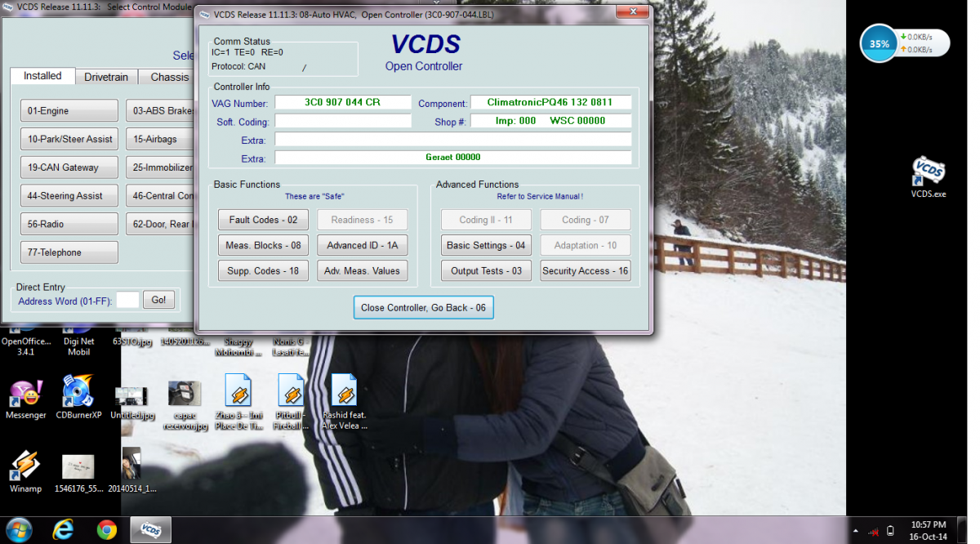This screenshot has width=980, height=544.
Task: Select module 19-CAN Gateway
Action: point(69,167)
